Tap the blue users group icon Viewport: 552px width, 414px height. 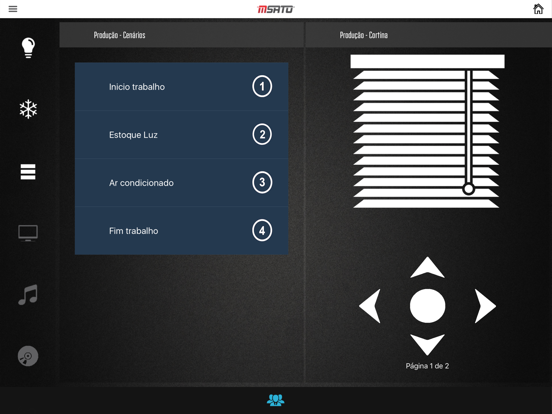point(276,400)
